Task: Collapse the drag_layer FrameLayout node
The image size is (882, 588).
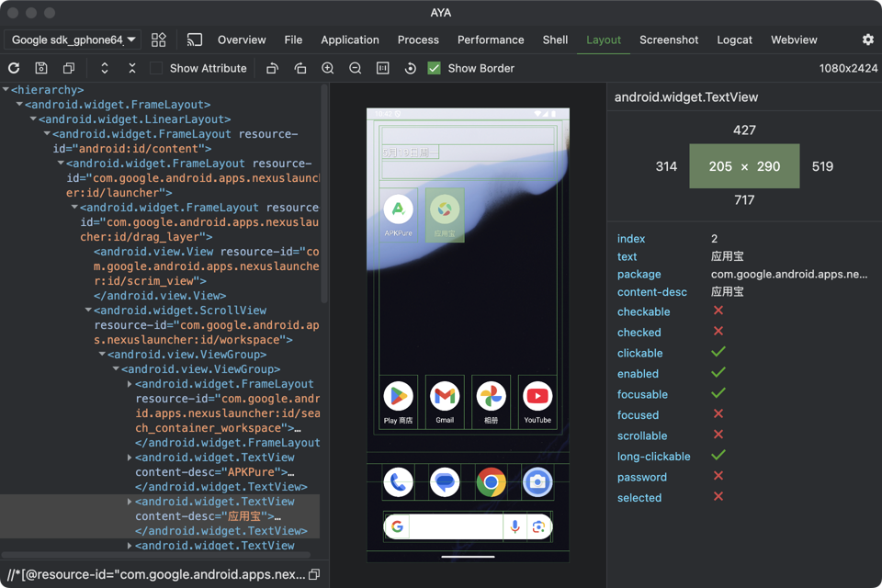Action: 74,207
